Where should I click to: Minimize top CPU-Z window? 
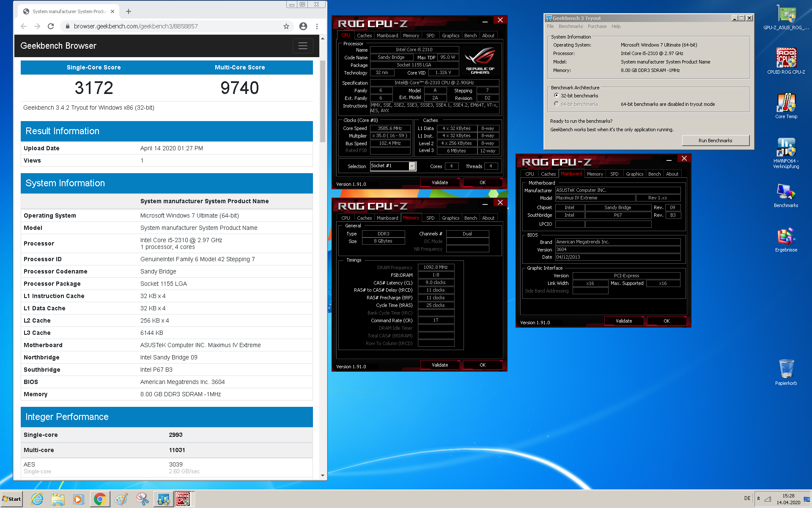485,21
